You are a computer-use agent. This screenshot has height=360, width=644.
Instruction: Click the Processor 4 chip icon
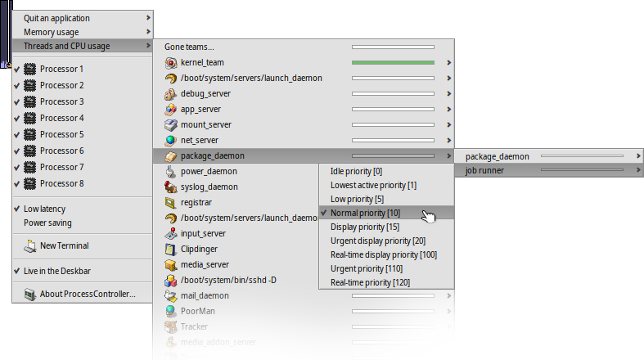tap(30, 118)
